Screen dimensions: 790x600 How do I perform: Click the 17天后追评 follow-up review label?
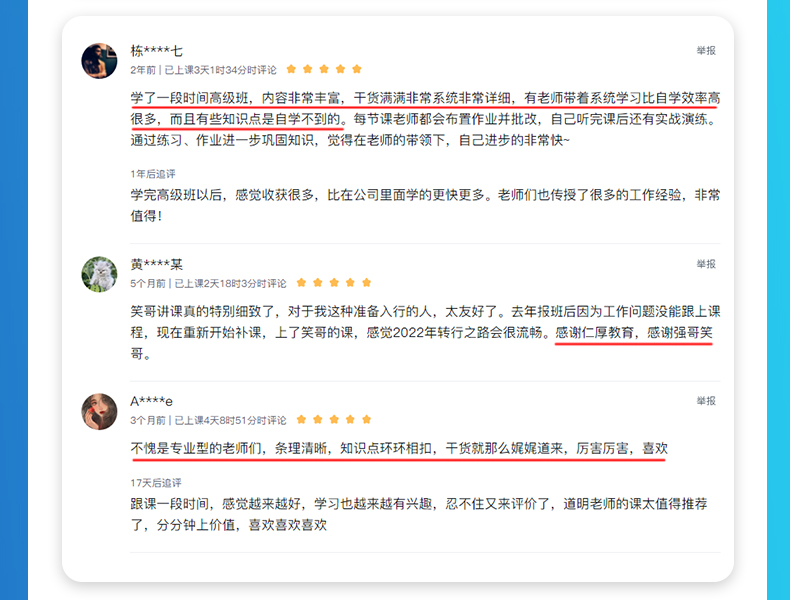[156, 483]
